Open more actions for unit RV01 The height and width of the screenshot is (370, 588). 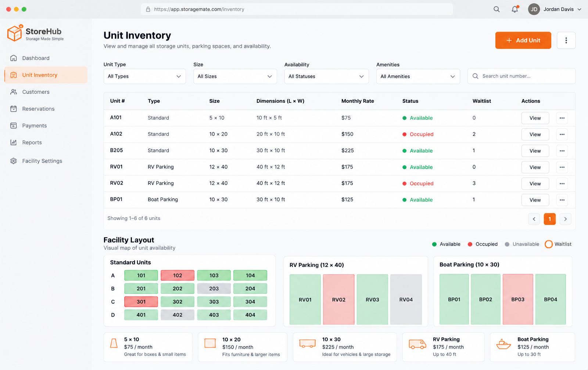tap(562, 167)
